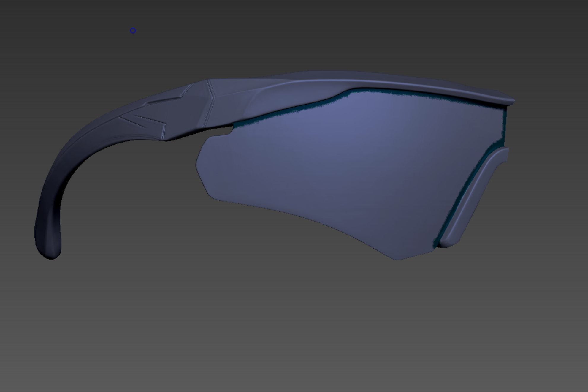Click the top brow bar of the frame
The width and height of the screenshot is (588, 392).
point(356,78)
